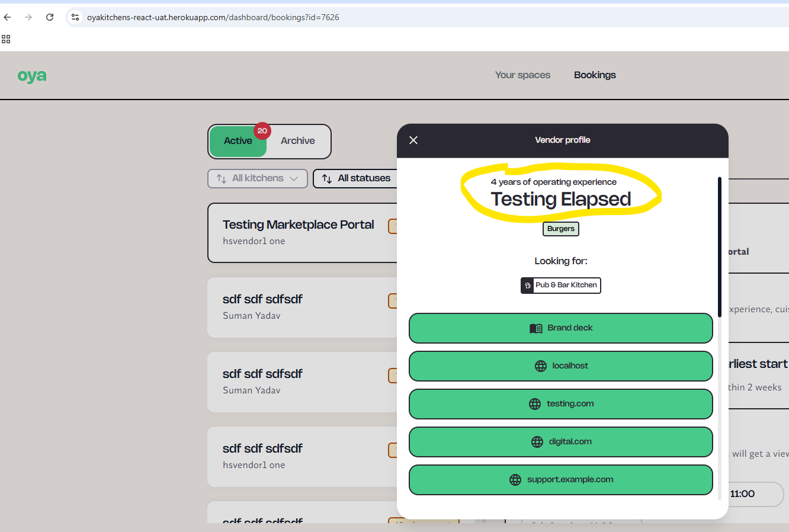The width and height of the screenshot is (789, 532).
Task: Close the Vendor profile panel
Action: coord(413,140)
